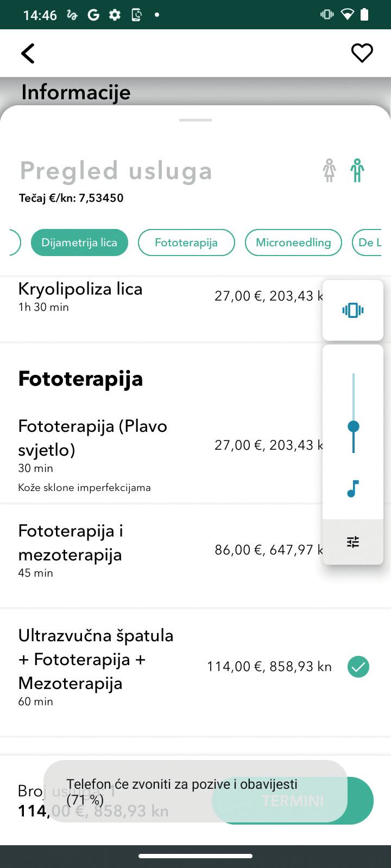Switch to the Fototerapija tab

tap(186, 242)
